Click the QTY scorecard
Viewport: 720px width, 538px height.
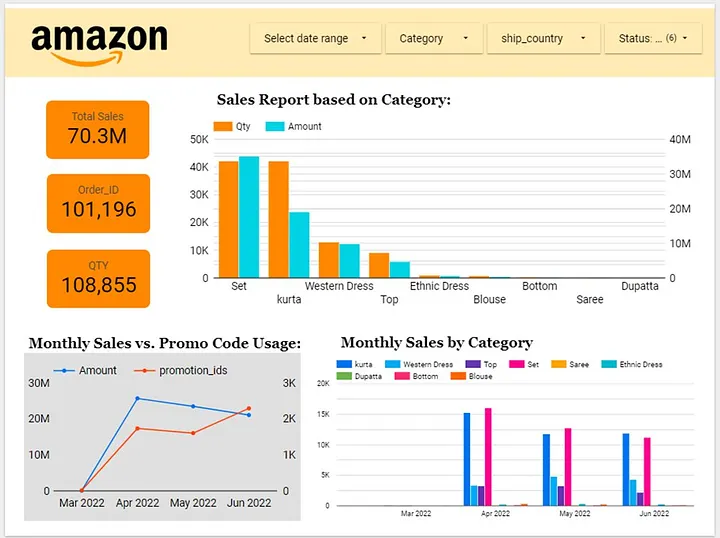[x=98, y=278]
